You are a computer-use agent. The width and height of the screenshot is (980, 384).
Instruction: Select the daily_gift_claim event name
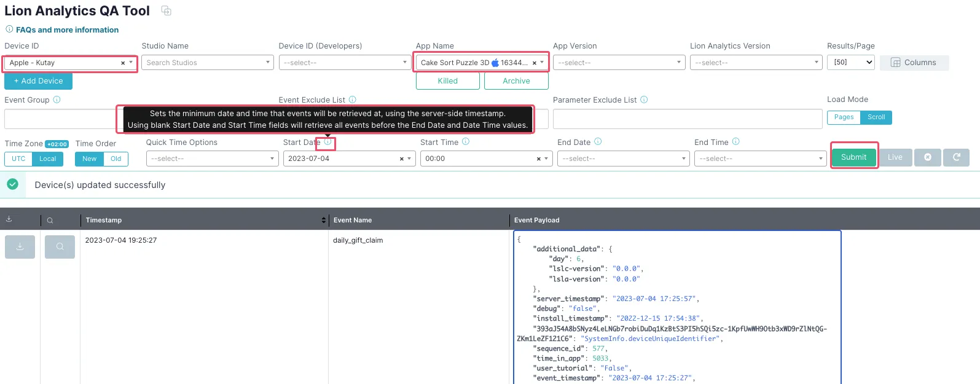(358, 240)
